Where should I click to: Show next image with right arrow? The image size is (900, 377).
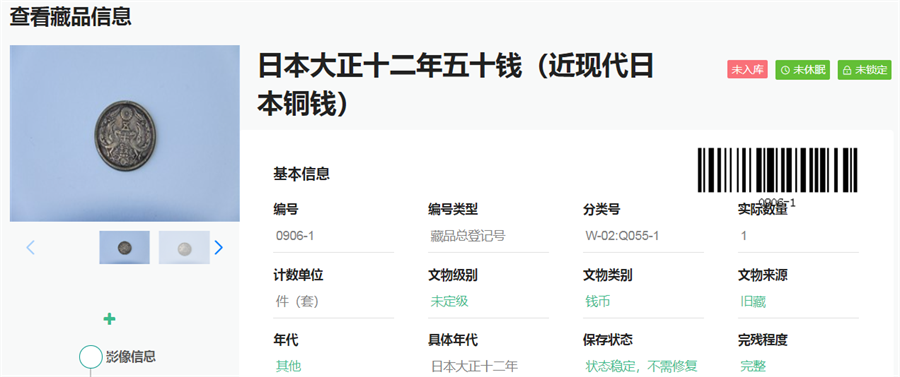click(x=218, y=247)
